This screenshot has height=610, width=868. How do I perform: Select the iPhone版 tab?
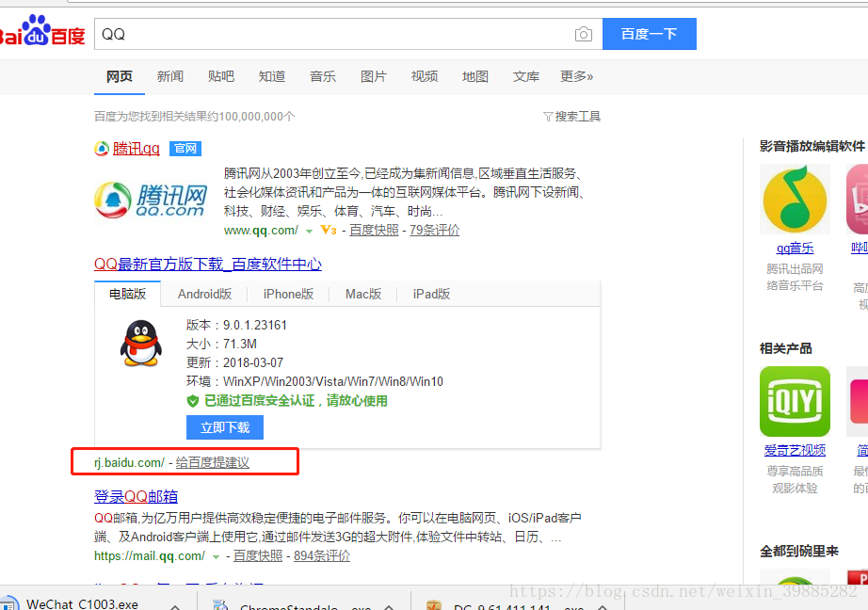click(288, 294)
